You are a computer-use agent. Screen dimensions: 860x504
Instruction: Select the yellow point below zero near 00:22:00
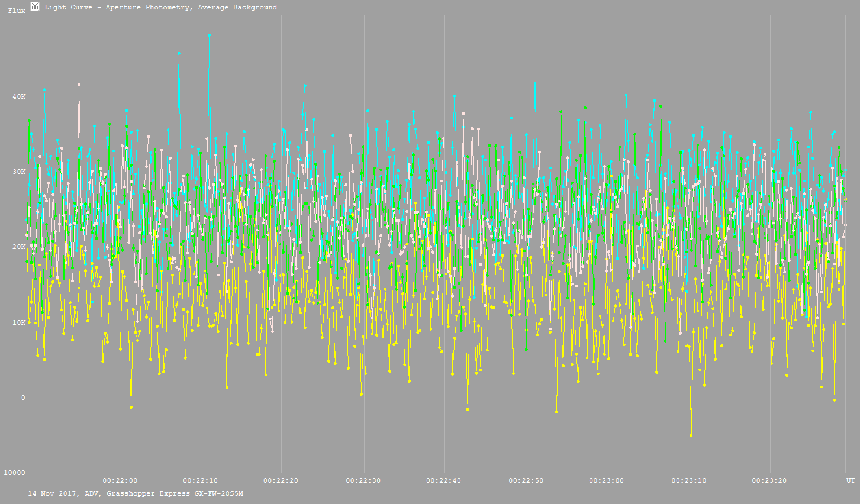click(x=131, y=408)
